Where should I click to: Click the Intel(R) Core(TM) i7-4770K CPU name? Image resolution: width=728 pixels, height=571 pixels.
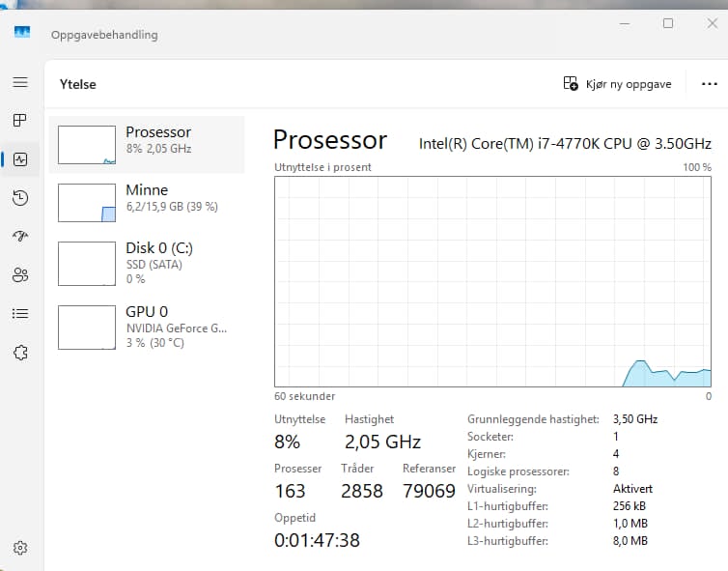[565, 144]
